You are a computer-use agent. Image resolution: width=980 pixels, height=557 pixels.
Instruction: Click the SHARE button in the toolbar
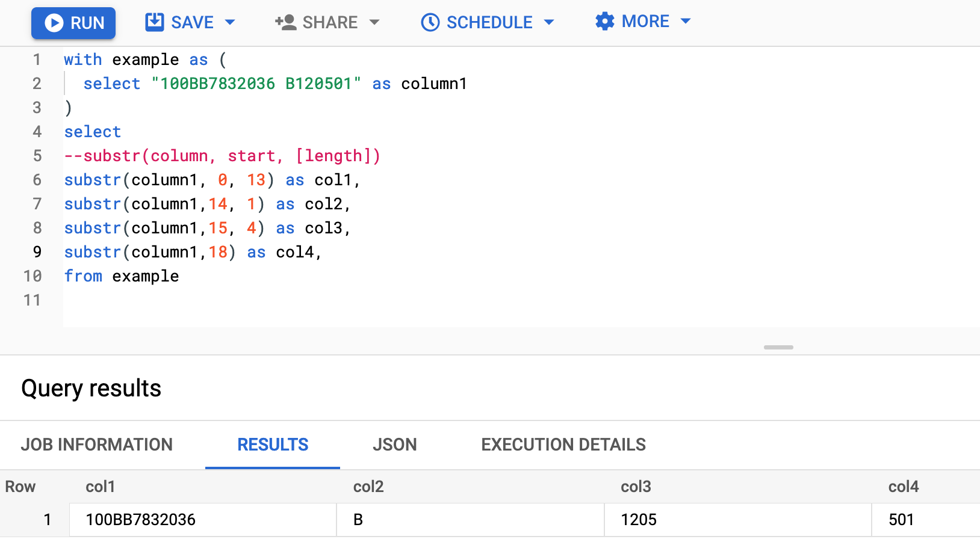click(x=330, y=22)
